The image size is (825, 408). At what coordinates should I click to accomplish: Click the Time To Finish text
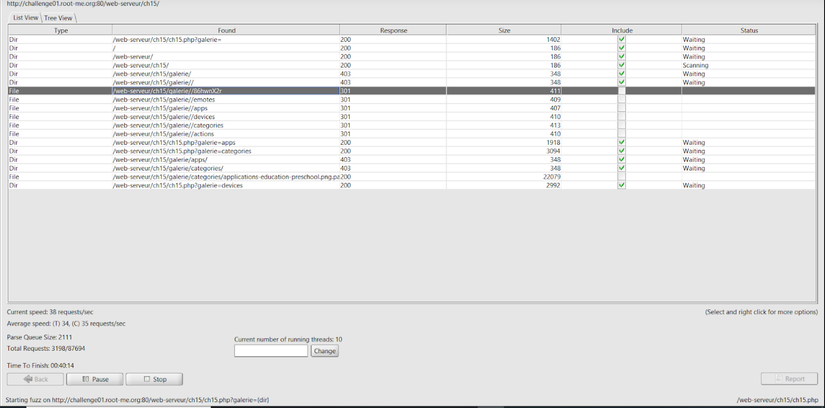41,365
